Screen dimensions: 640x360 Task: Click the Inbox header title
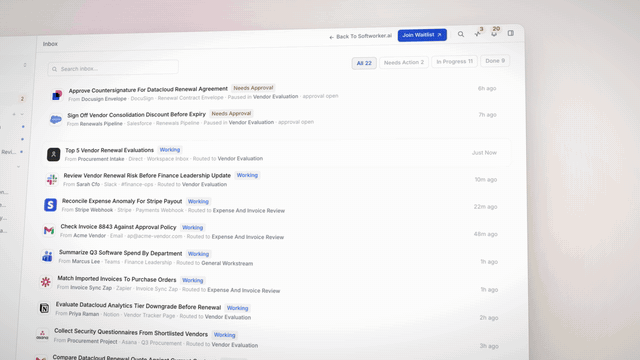(50, 44)
